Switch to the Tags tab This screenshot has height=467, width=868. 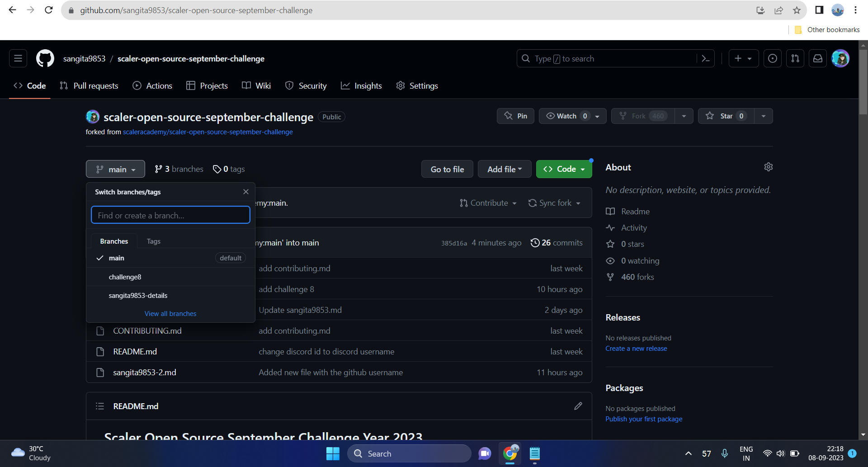tap(153, 241)
